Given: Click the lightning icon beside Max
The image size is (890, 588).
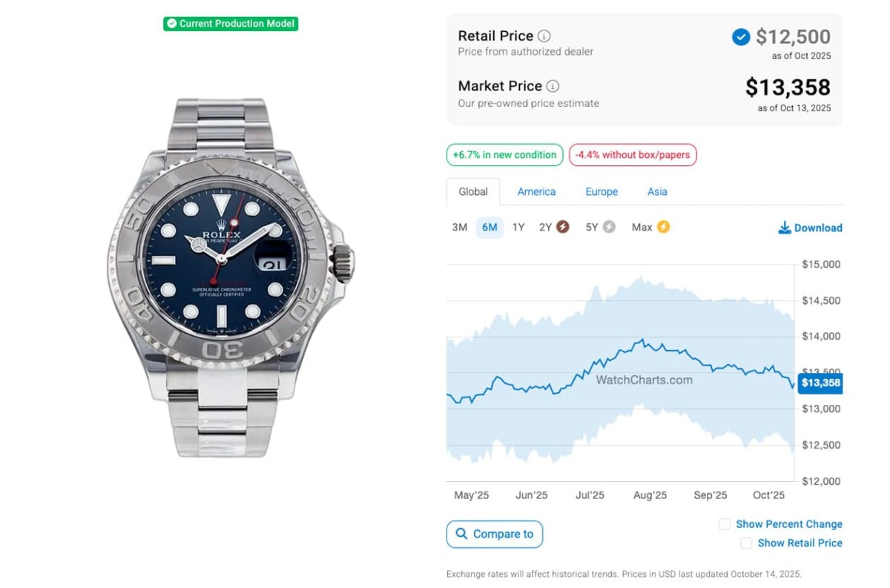Looking at the screenshot, I should (x=663, y=227).
